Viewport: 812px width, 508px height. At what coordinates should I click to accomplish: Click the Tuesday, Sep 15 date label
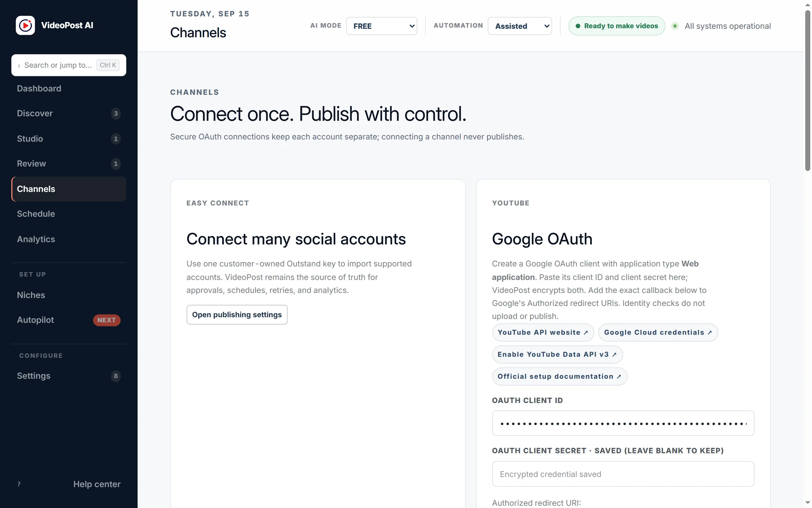click(210, 14)
